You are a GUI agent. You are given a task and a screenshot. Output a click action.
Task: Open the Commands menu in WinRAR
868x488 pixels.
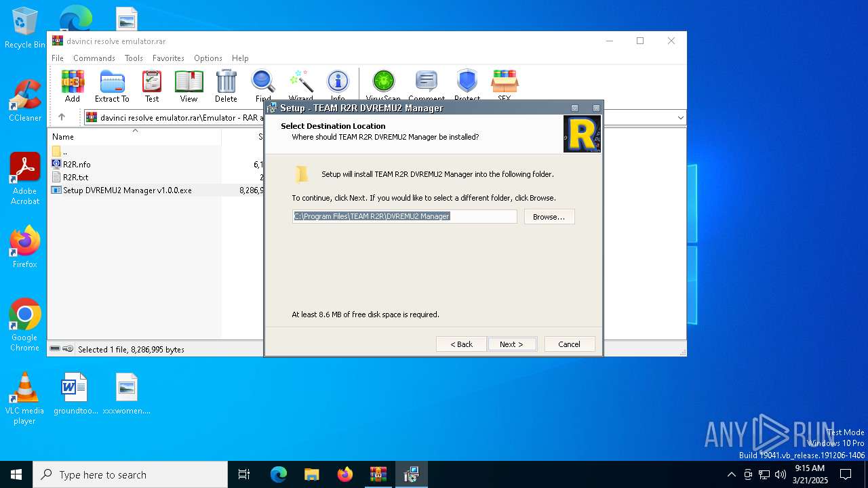[x=94, y=58]
